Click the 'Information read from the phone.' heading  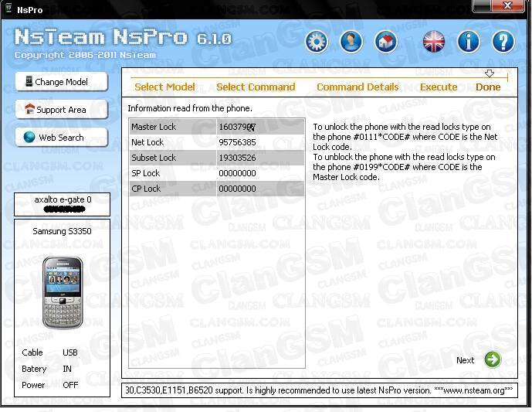190,108
